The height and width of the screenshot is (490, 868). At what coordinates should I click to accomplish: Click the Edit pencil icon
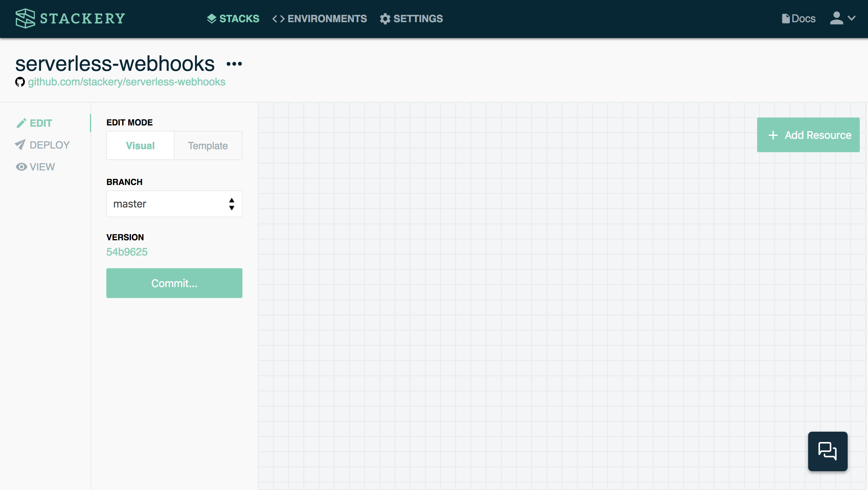pyautogui.click(x=21, y=123)
